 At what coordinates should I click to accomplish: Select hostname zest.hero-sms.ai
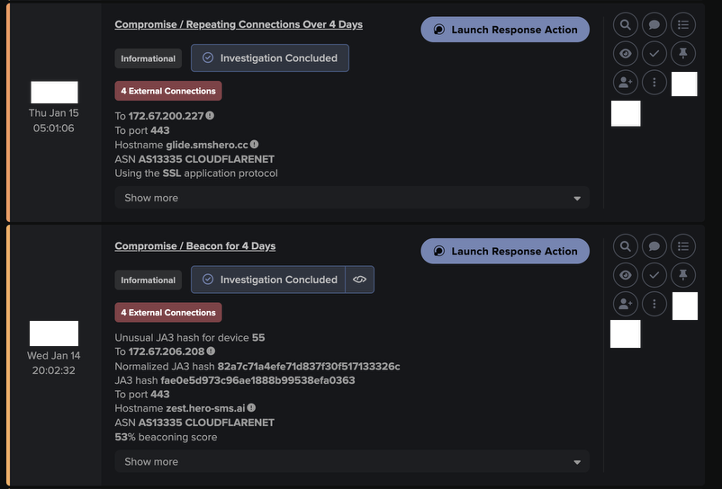206,408
